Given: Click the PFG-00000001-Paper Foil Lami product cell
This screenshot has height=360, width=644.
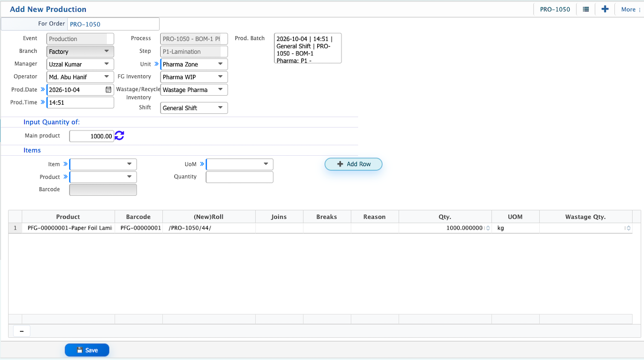Looking at the screenshot, I should (x=68, y=228).
